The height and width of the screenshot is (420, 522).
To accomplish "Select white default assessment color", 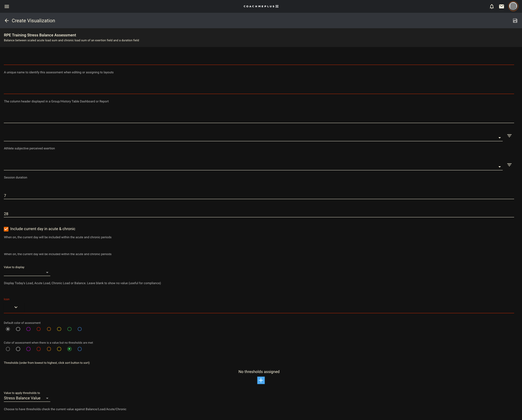I will coord(18,329).
